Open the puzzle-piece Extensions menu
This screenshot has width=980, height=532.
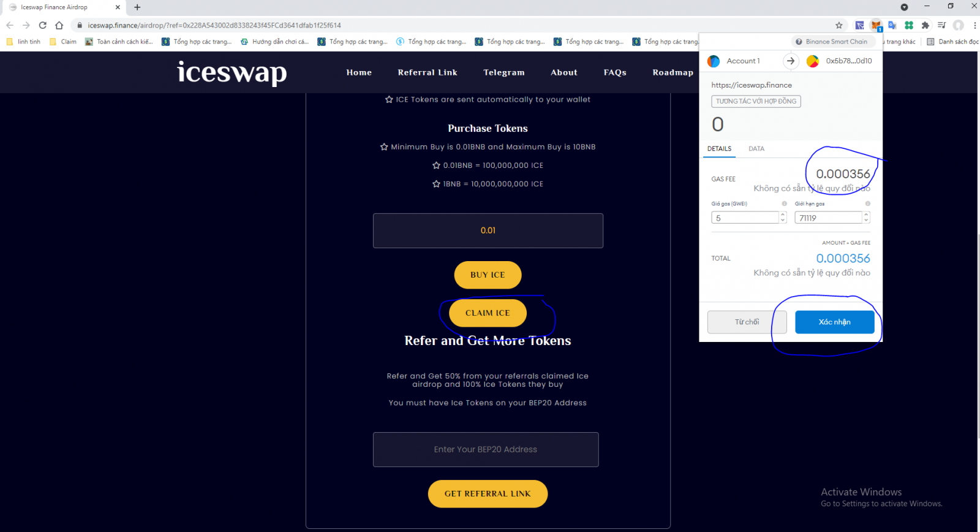coord(925,25)
